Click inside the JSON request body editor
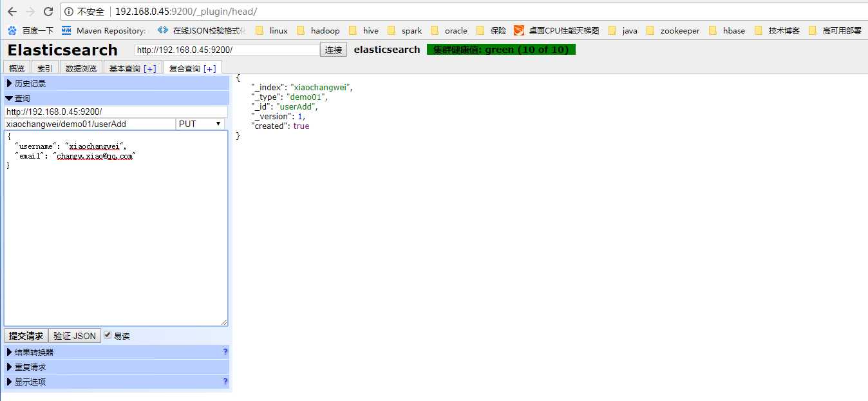Viewport: 868px width, 401px height. point(116,228)
